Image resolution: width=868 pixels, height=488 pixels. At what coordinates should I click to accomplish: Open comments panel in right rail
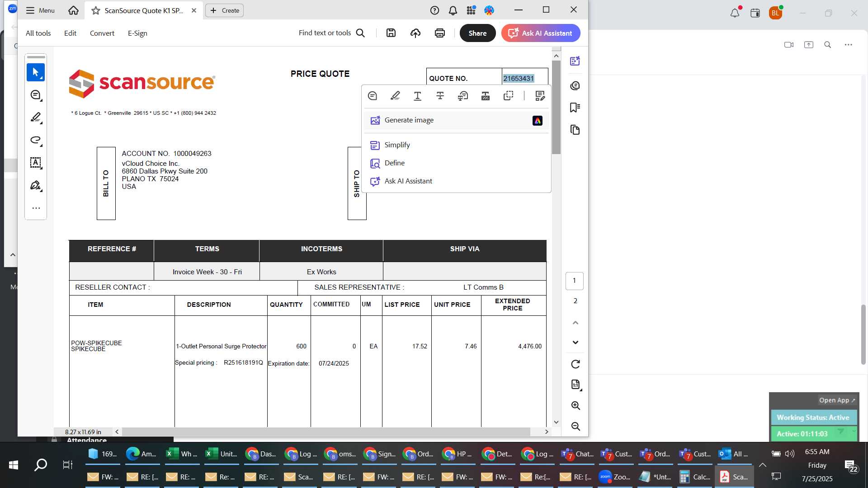click(x=575, y=86)
